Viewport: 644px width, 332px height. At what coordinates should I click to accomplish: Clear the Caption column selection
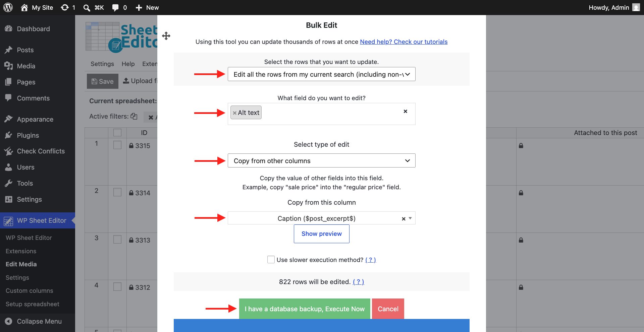point(404,219)
